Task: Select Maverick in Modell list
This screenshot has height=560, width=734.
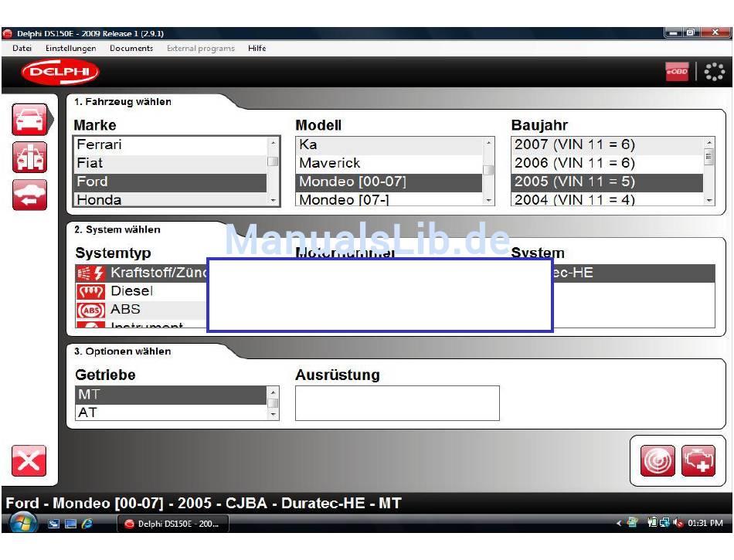Action: pos(389,164)
